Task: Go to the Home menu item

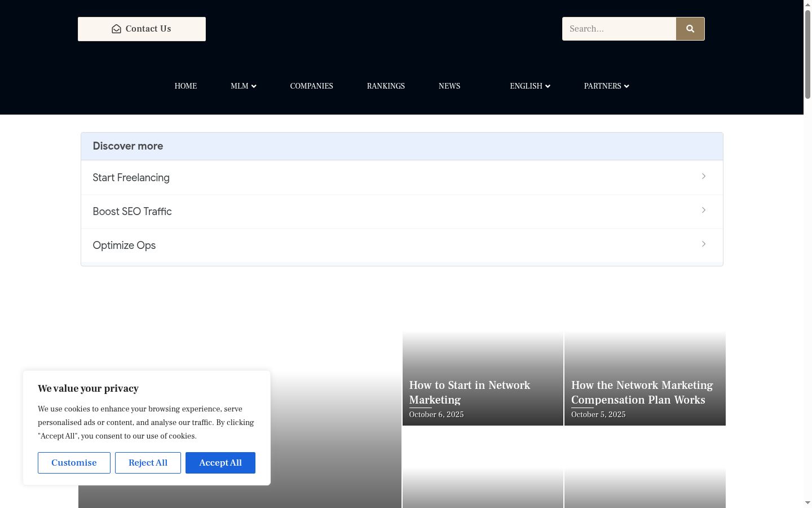Action: [186, 86]
